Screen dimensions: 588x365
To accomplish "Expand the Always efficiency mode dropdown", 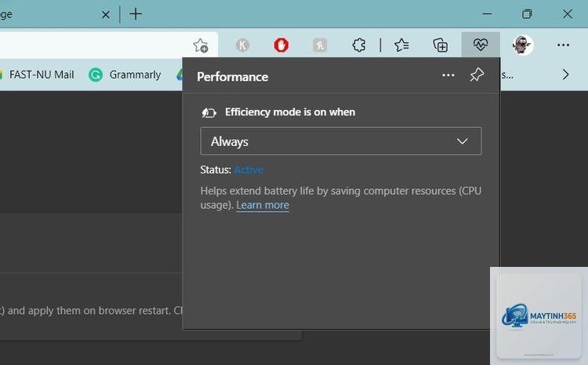I will pyautogui.click(x=341, y=141).
